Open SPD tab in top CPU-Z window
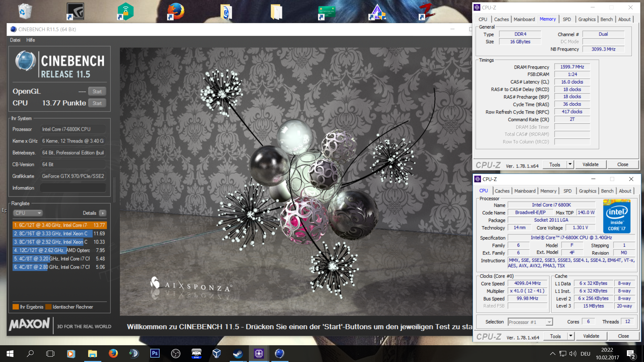 pyautogui.click(x=567, y=19)
